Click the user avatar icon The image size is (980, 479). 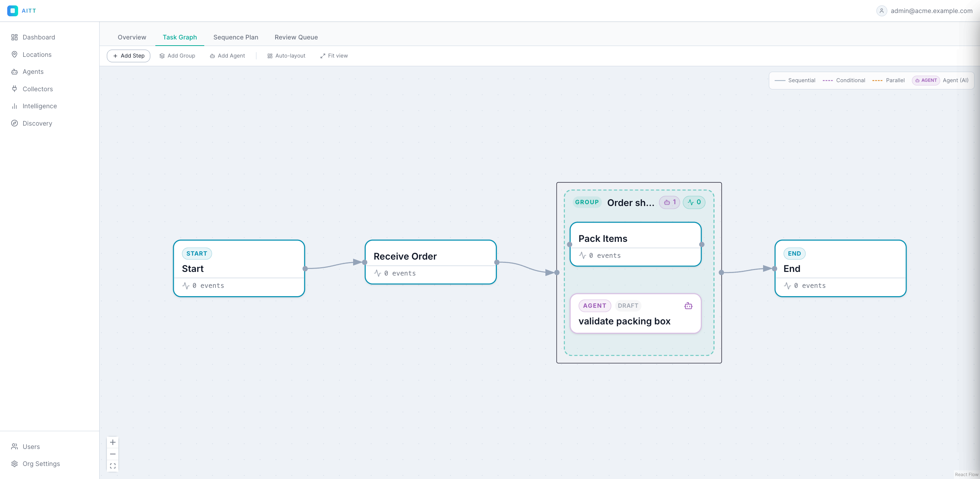881,10
